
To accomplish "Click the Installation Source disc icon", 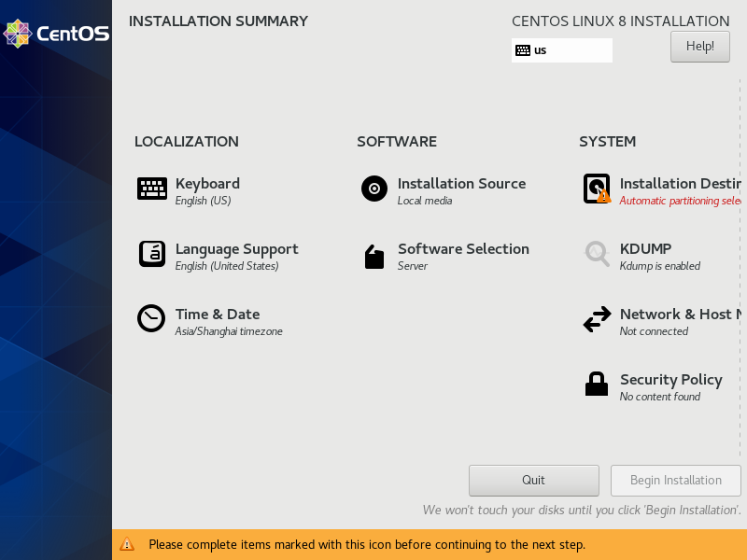I will (x=374, y=189).
